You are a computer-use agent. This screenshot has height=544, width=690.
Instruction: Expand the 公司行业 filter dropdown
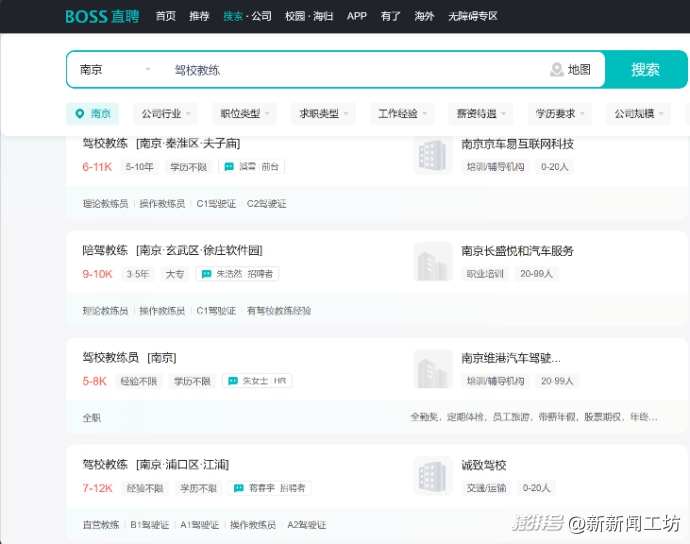(x=165, y=114)
